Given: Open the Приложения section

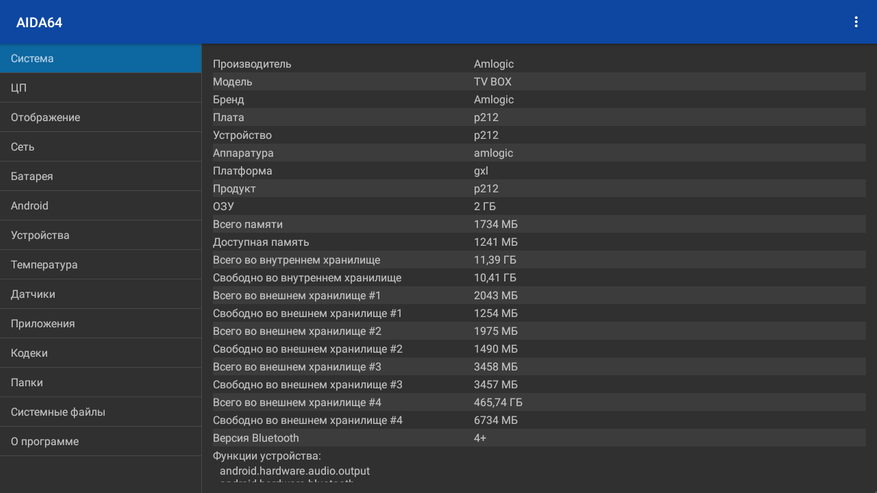Looking at the screenshot, I should click(101, 323).
